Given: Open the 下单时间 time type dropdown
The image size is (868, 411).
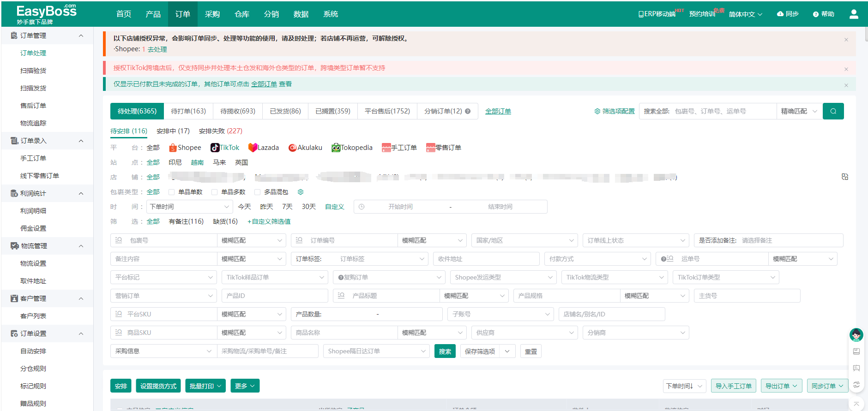Looking at the screenshot, I should coord(189,207).
